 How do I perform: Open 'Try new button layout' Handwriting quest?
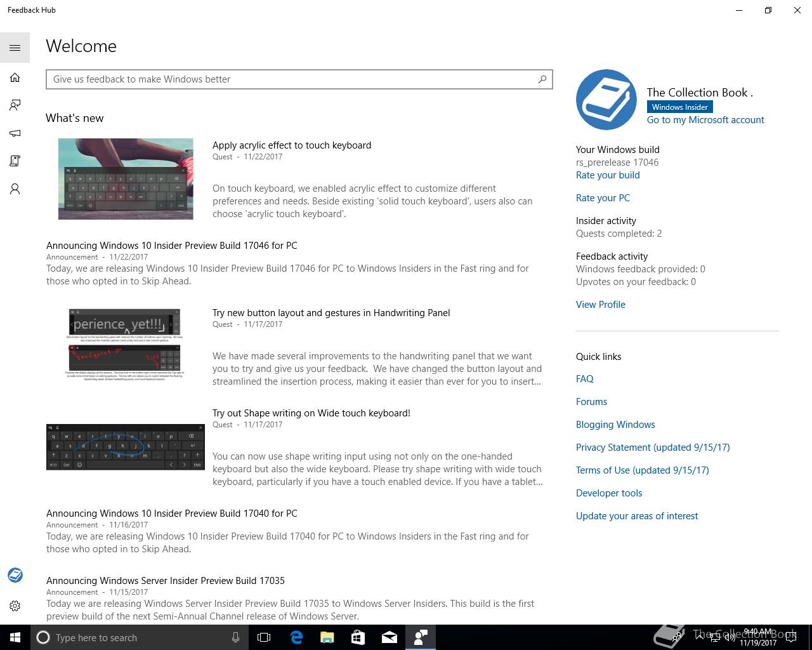pyautogui.click(x=331, y=313)
